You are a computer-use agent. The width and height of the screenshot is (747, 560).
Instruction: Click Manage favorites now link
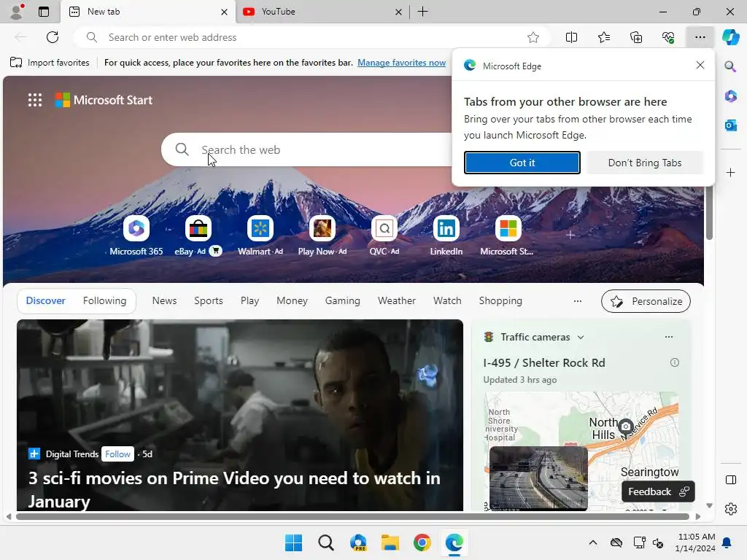click(402, 63)
